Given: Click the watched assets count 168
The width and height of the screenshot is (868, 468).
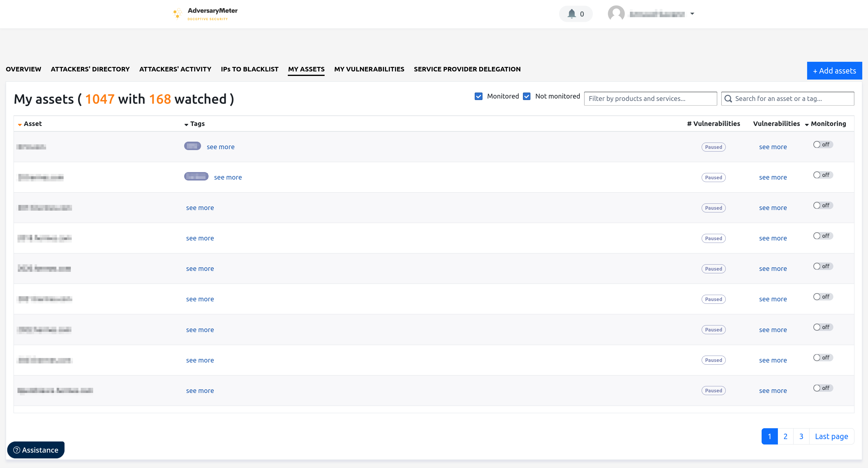Looking at the screenshot, I should click(x=160, y=99).
